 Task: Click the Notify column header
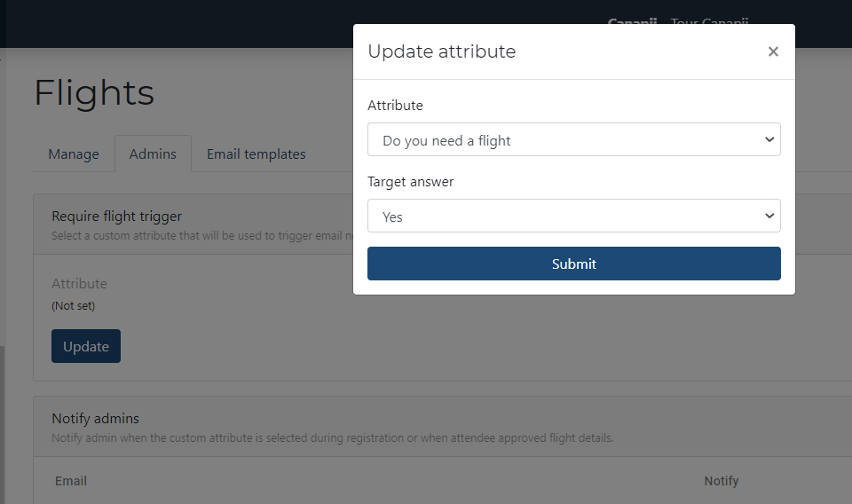pyautogui.click(x=721, y=481)
